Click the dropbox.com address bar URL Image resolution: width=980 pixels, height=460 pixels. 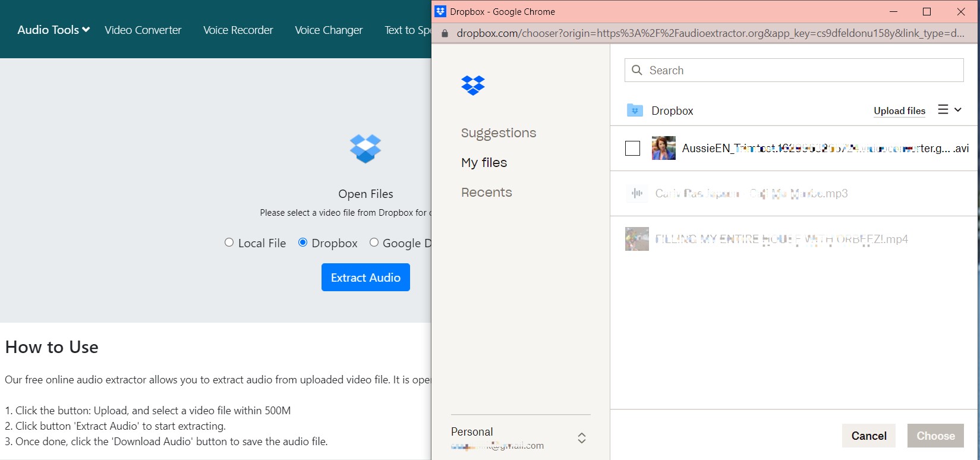pos(710,33)
